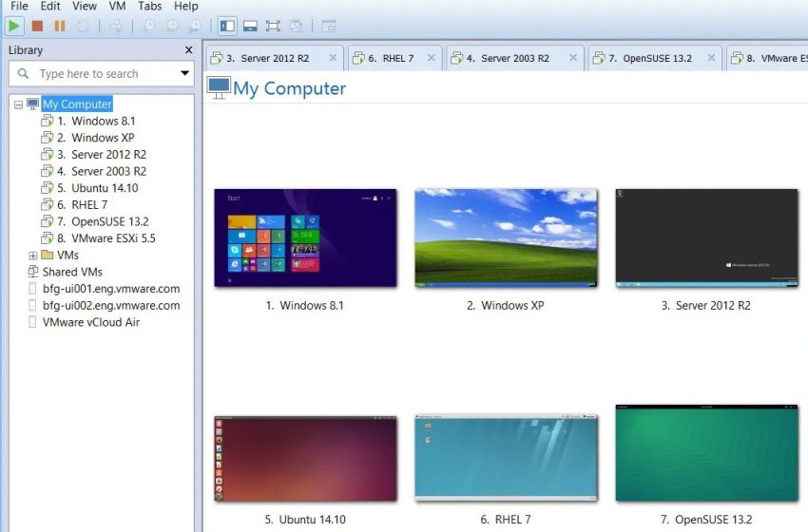Viewport: 808px width, 532px height.
Task: Switch to the 3. Server 2012 R2 tab
Action: pyautogui.click(x=274, y=58)
